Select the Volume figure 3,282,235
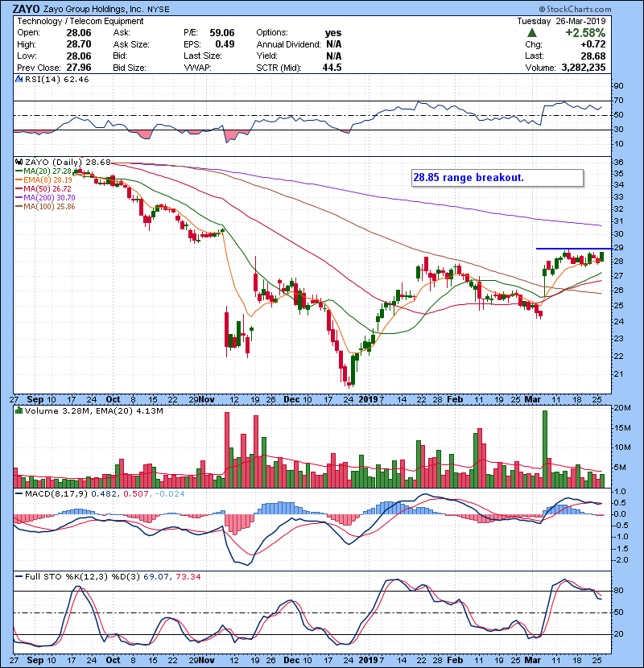 584,68
